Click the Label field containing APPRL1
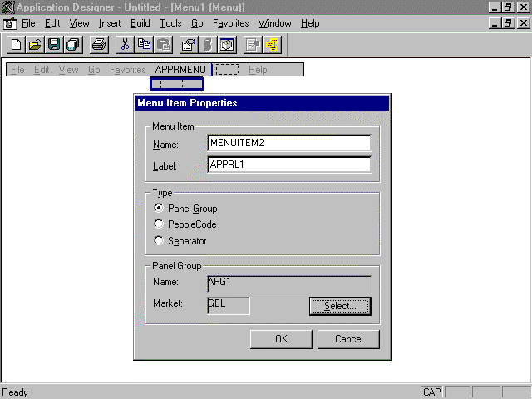Image resolution: width=532 pixels, height=399 pixels. coord(289,165)
